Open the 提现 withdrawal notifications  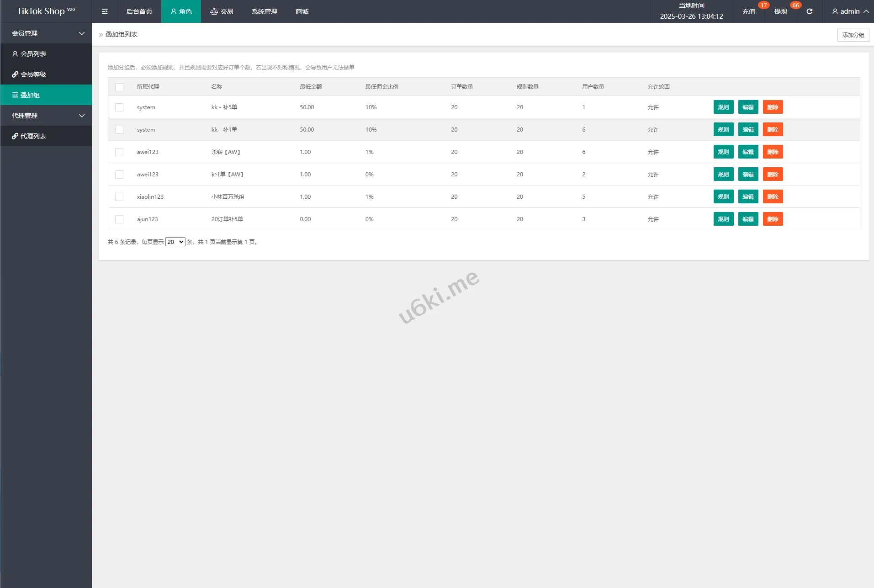[780, 11]
